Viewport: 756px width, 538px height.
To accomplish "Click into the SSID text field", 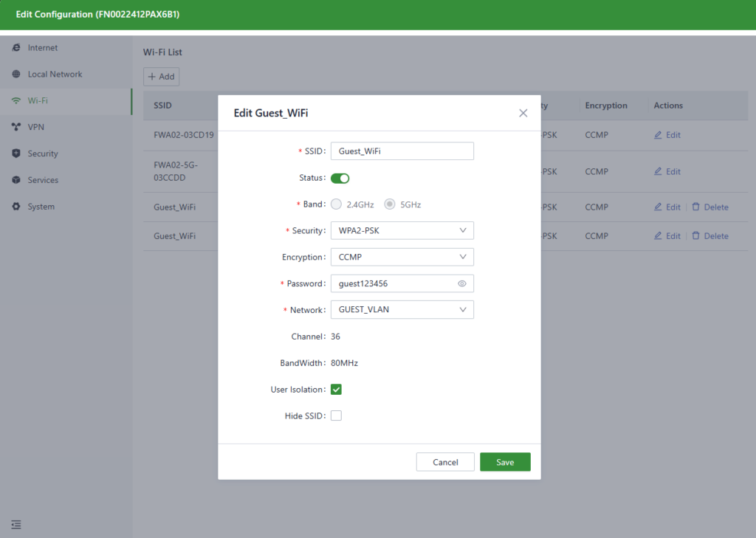I will coord(402,151).
